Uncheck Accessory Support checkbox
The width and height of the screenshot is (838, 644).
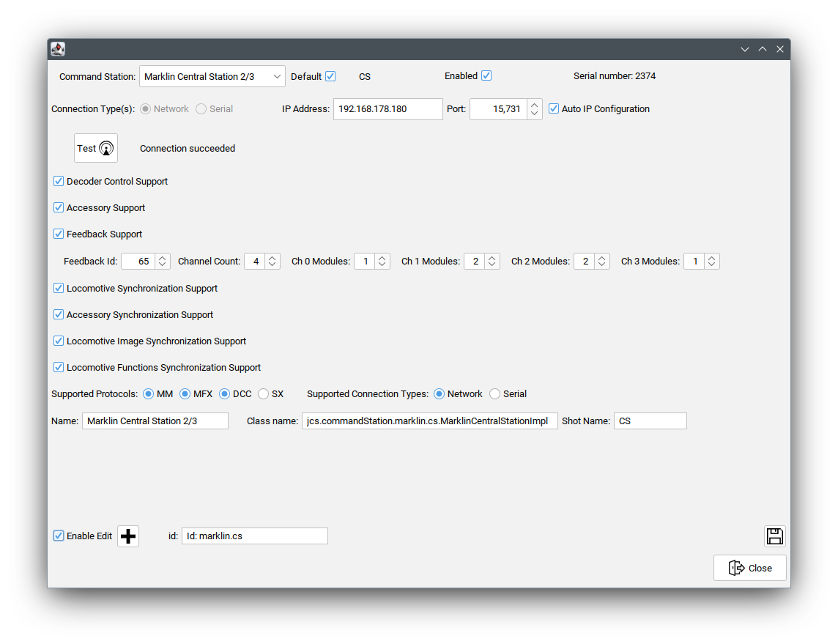point(59,207)
